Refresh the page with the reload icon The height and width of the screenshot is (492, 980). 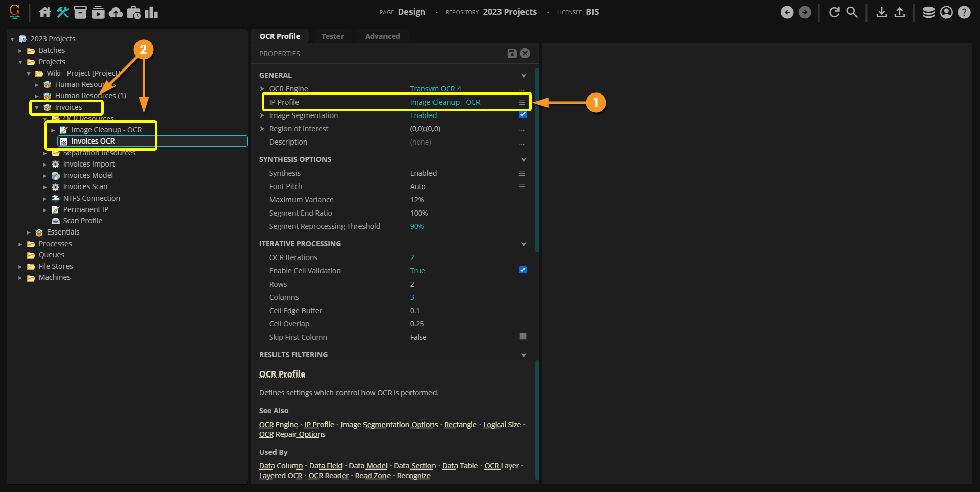tap(834, 12)
